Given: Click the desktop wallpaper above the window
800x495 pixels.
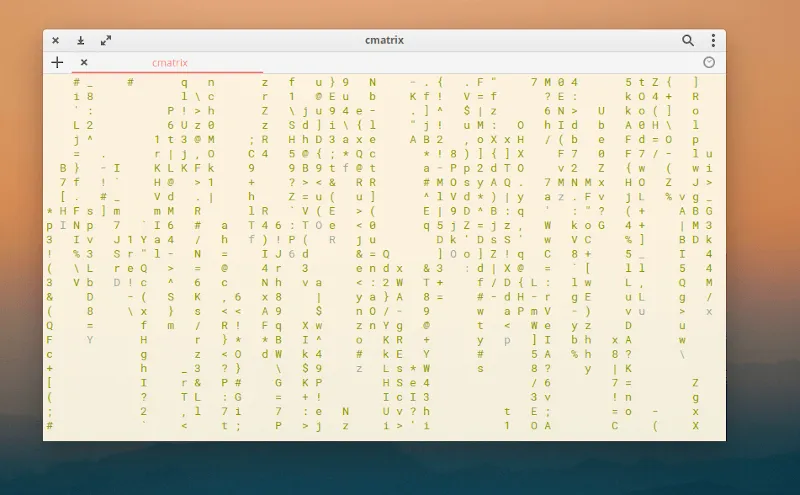Looking at the screenshot, I should tap(400, 14).
